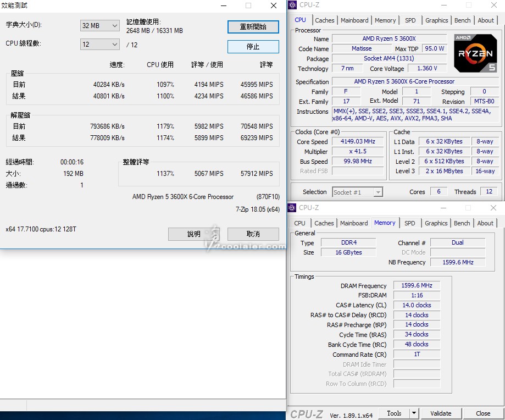The height and width of the screenshot is (420, 505).
Task: Click the memory usage 2648 MB / 16331 MB
Action: click(154, 31)
